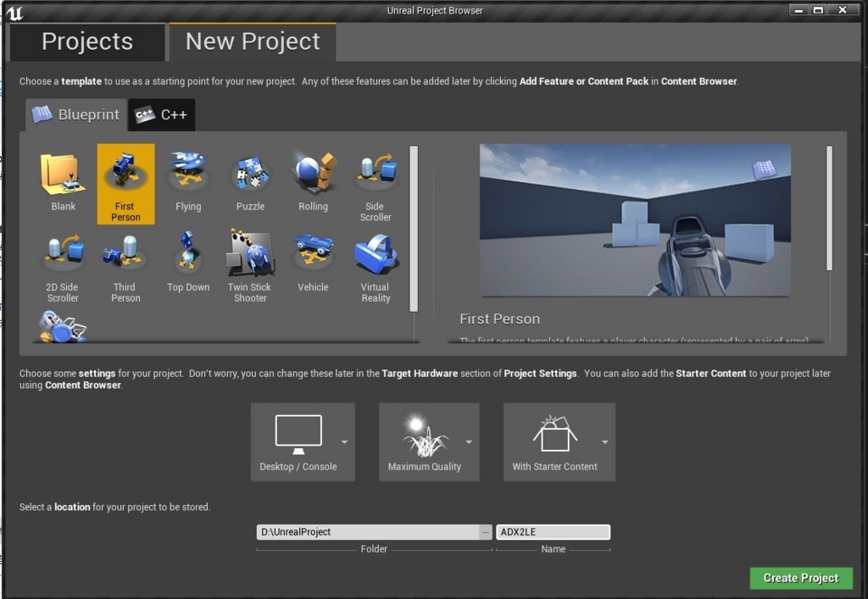Select the Twin Stick Shooter template
Screen dimensions: 868x599
point(250,267)
